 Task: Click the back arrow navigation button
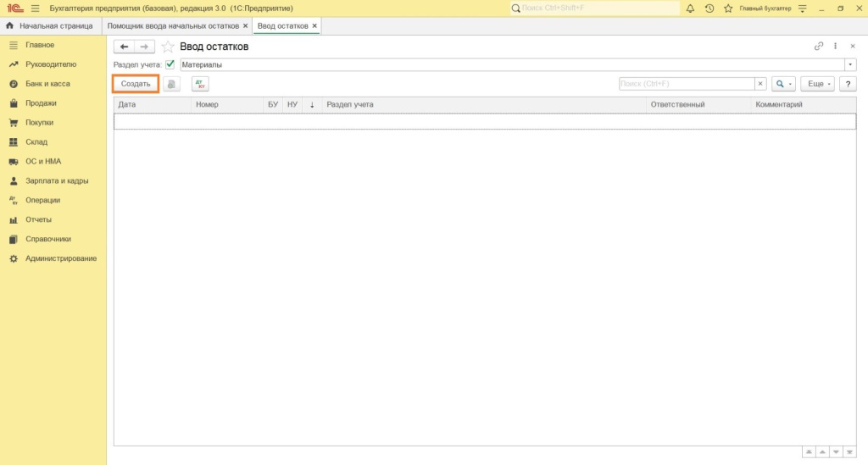(125, 47)
